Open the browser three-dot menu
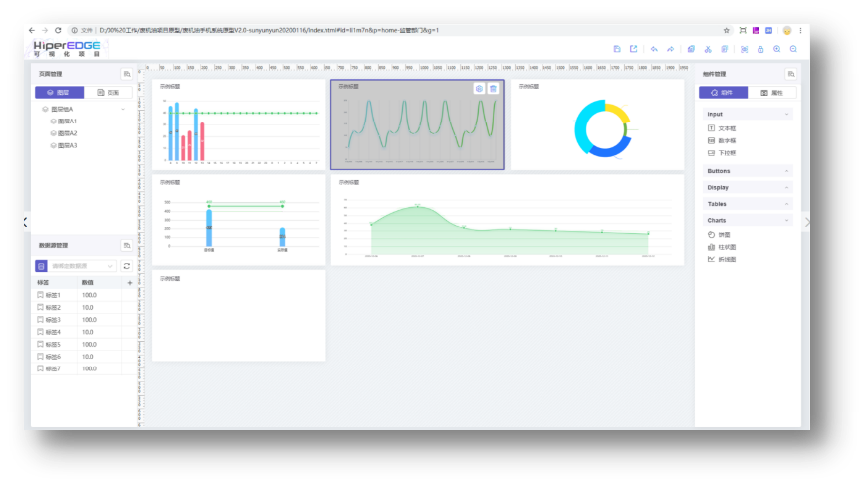Screen dimensions: 868x489 800,30
